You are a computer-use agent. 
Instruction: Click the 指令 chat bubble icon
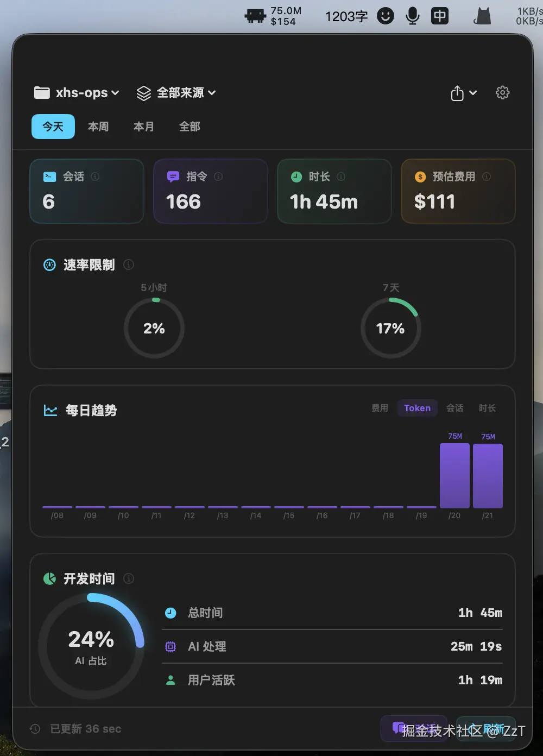click(x=173, y=177)
